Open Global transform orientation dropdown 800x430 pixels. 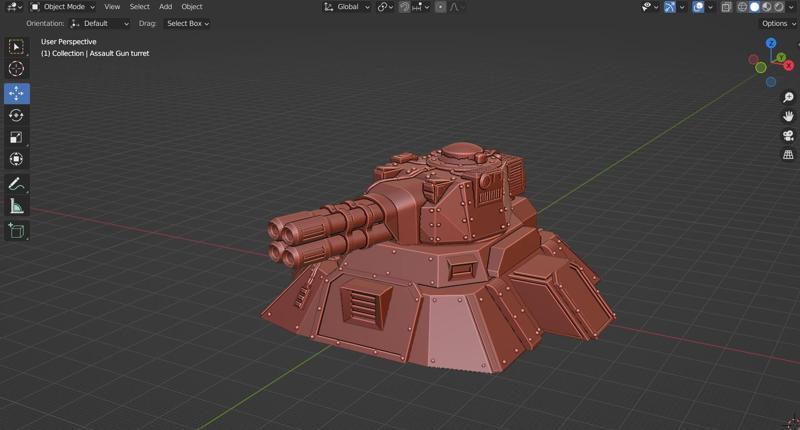(347, 7)
